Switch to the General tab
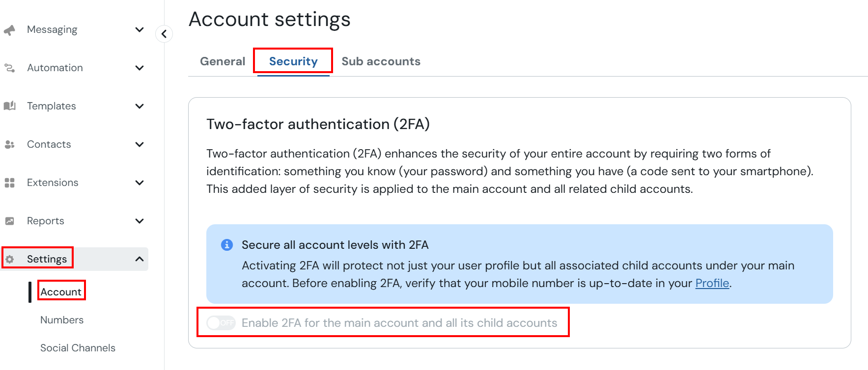The width and height of the screenshot is (868, 370). (223, 61)
